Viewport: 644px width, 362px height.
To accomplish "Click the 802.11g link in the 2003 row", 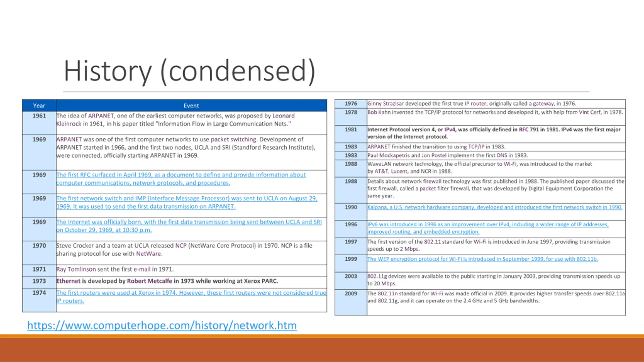I will tap(377, 276).
